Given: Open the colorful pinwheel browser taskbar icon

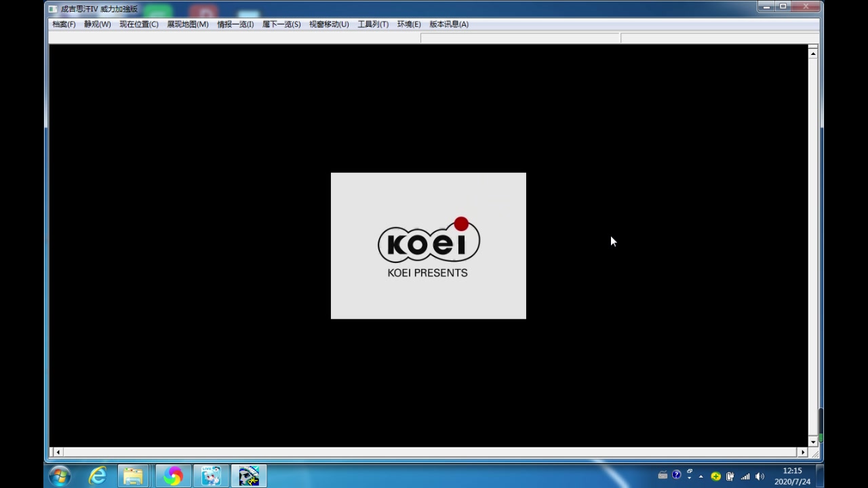Looking at the screenshot, I should [x=173, y=476].
